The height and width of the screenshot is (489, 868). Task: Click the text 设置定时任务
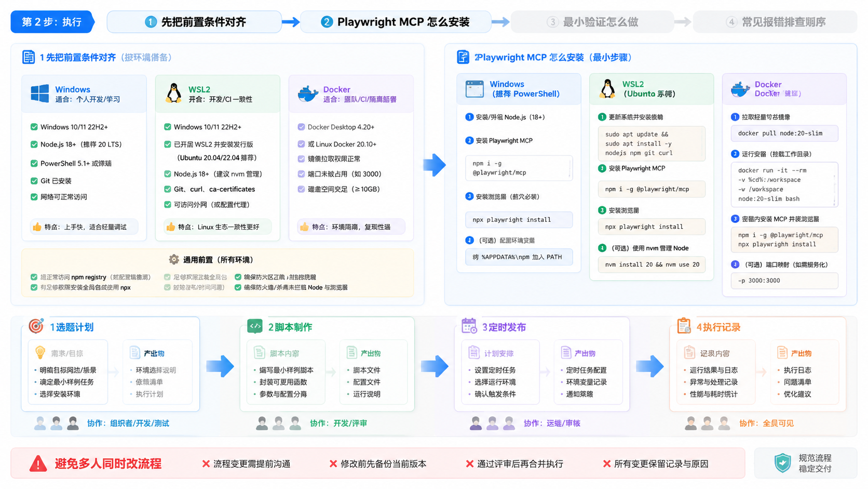coord(495,370)
